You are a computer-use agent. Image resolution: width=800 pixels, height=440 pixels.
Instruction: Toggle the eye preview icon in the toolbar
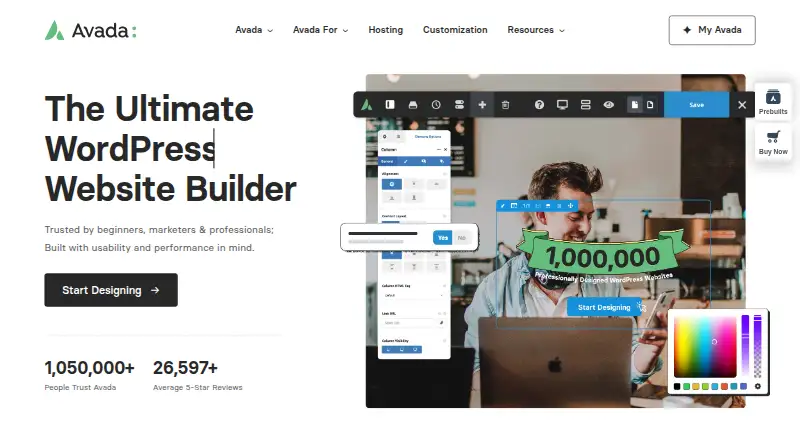[x=609, y=105]
